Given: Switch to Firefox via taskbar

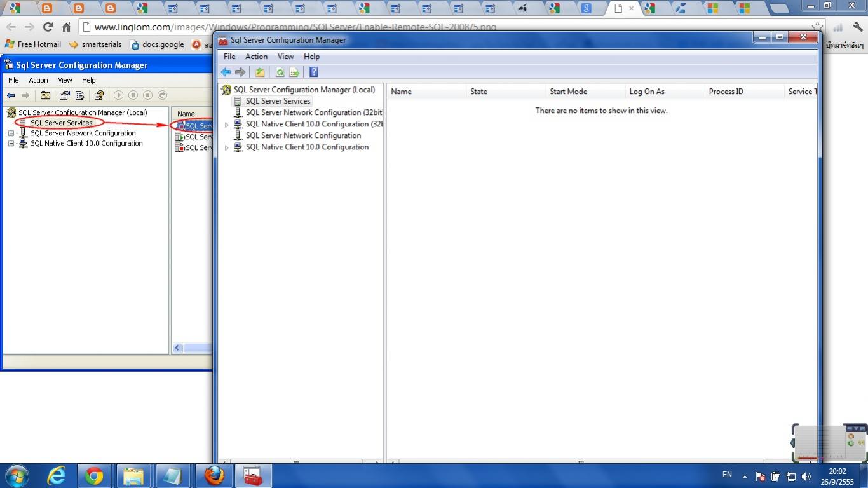Looking at the screenshot, I should click(214, 475).
